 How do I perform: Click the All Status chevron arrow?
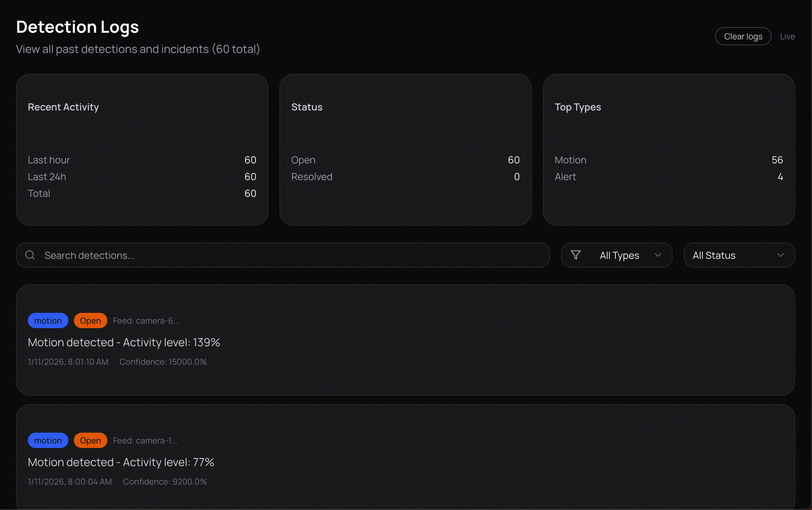(x=781, y=255)
